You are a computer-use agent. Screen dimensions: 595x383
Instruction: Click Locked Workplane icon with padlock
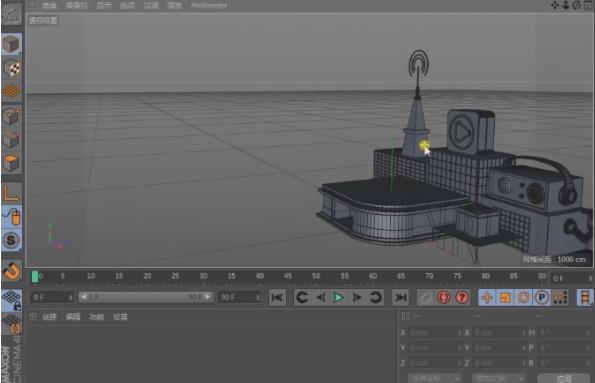coord(11,300)
